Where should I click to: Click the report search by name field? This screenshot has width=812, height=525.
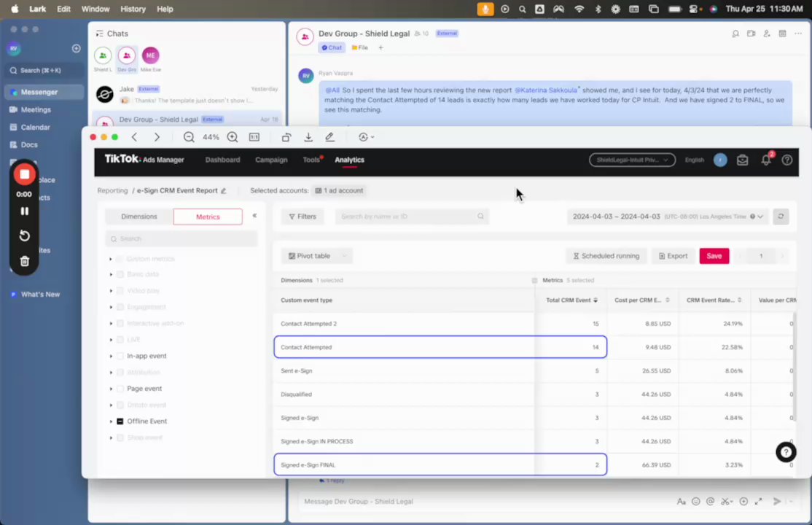pyautogui.click(x=412, y=216)
